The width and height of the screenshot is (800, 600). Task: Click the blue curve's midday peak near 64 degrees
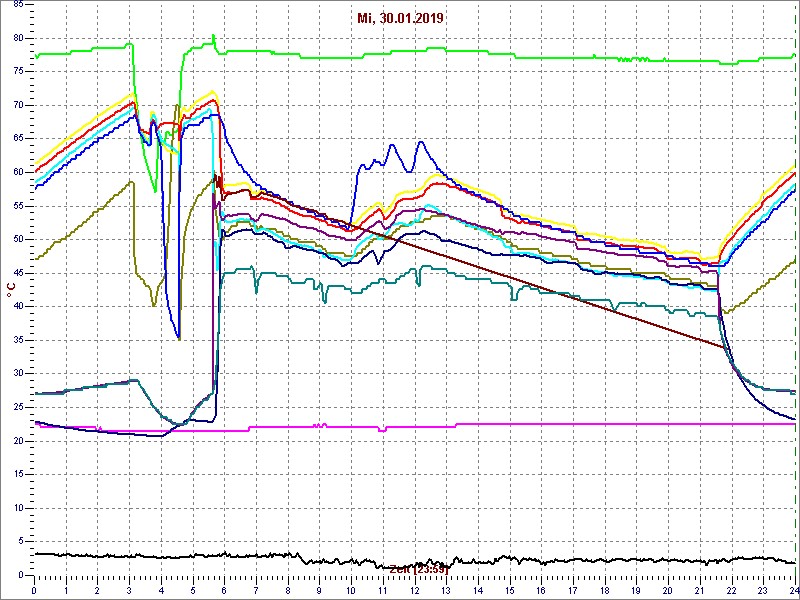pyautogui.click(x=421, y=142)
